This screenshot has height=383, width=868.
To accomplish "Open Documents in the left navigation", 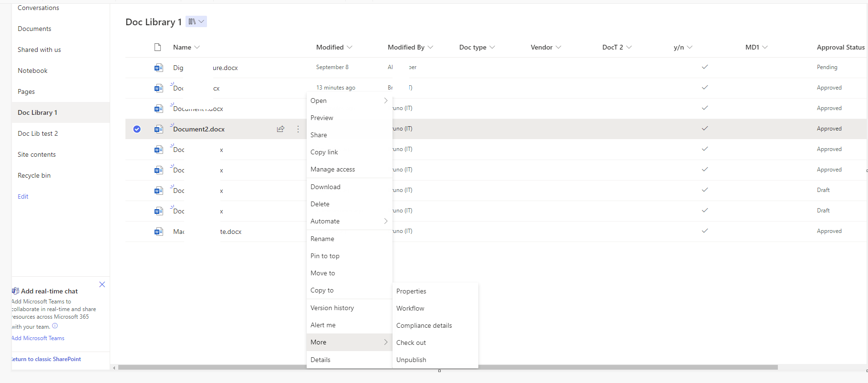I will coord(34,29).
